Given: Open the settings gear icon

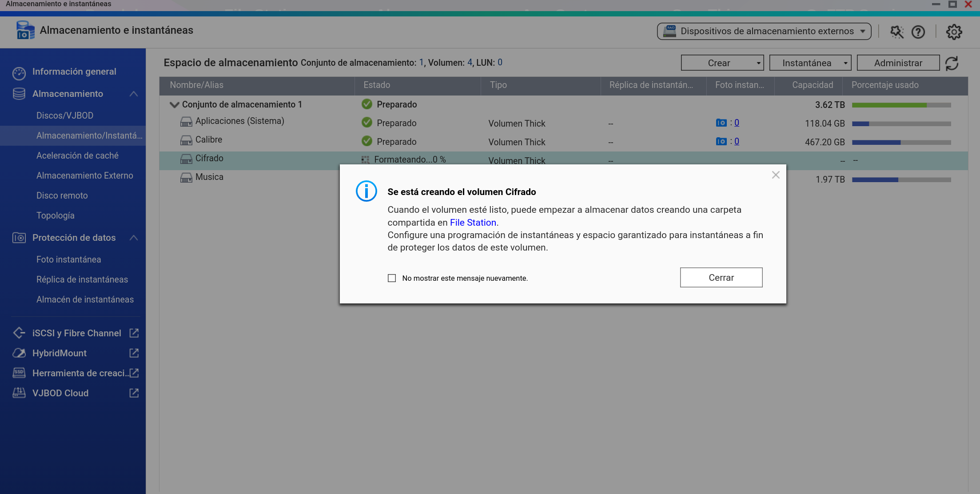Looking at the screenshot, I should pyautogui.click(x=954, y=32).
